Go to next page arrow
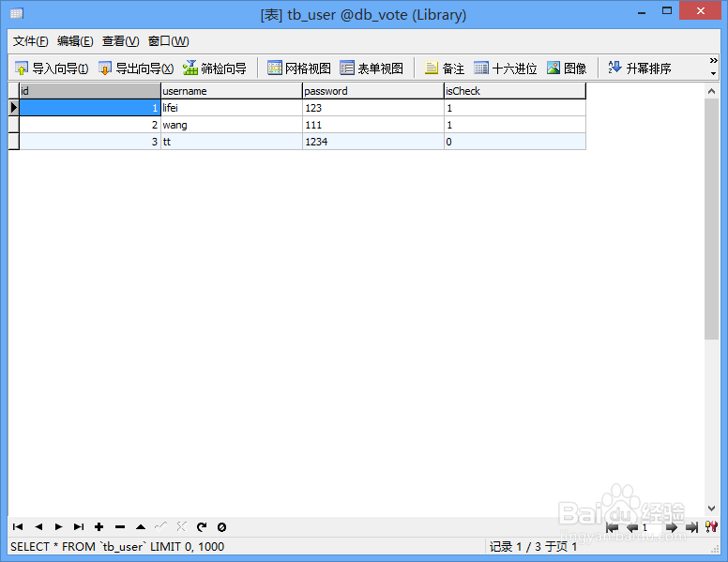The image size is (728, 562). 672,527
